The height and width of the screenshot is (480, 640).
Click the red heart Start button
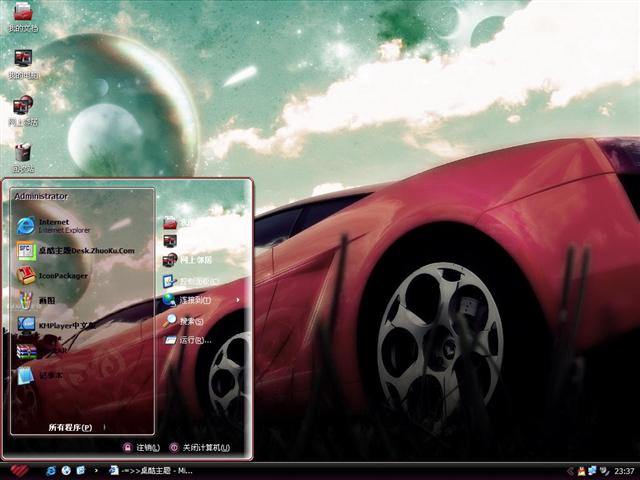(18, 470)
